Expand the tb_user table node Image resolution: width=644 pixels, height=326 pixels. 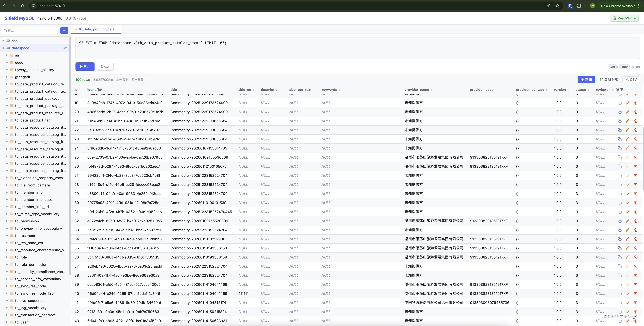pos(7,322)
